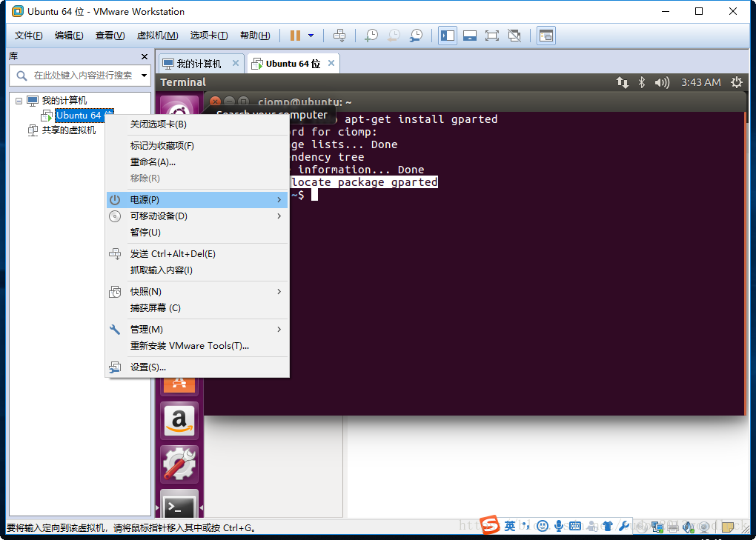Toggle the thumbnail bar view icon
This screenshot has width=756, height=540.
pyautogui.click(x=470, y=35)
